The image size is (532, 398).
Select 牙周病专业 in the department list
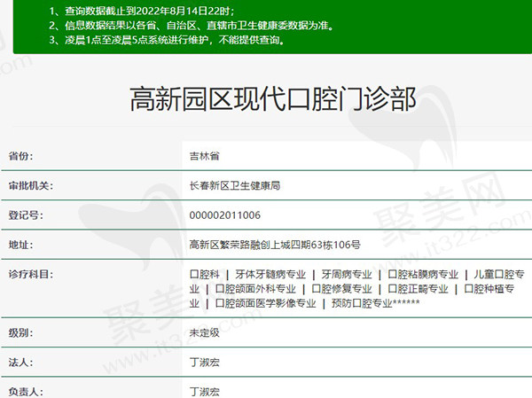[347, 275]
